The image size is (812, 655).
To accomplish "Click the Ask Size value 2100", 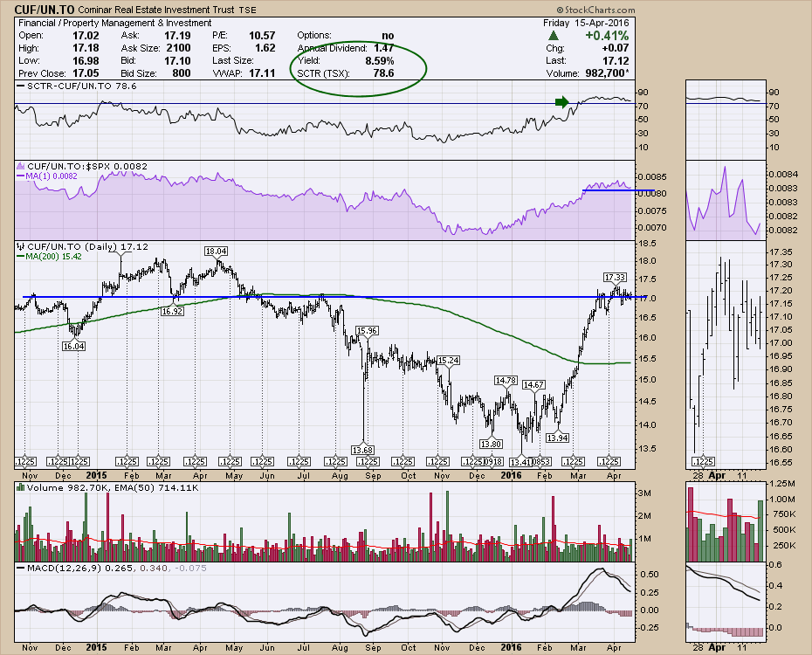I will coord(179,48).
